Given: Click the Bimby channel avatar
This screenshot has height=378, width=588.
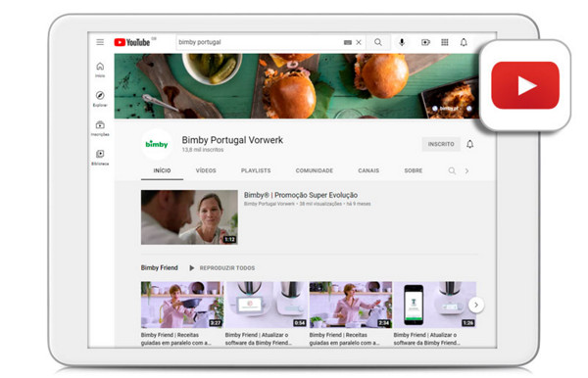Looking at the screenshot, I should coord(157,144).
